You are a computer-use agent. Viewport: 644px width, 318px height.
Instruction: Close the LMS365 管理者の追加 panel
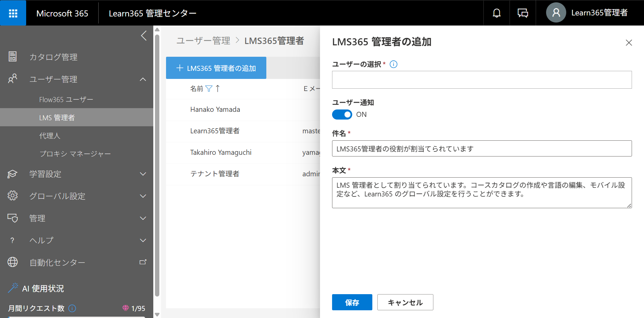tap(629, 43)
